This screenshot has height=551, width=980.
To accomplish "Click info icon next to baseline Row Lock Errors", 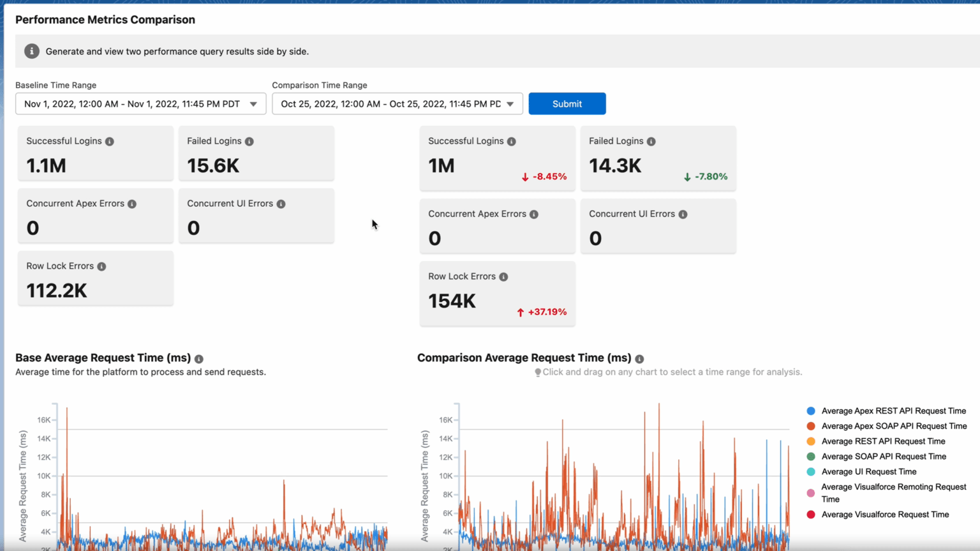I will point(101,267).
